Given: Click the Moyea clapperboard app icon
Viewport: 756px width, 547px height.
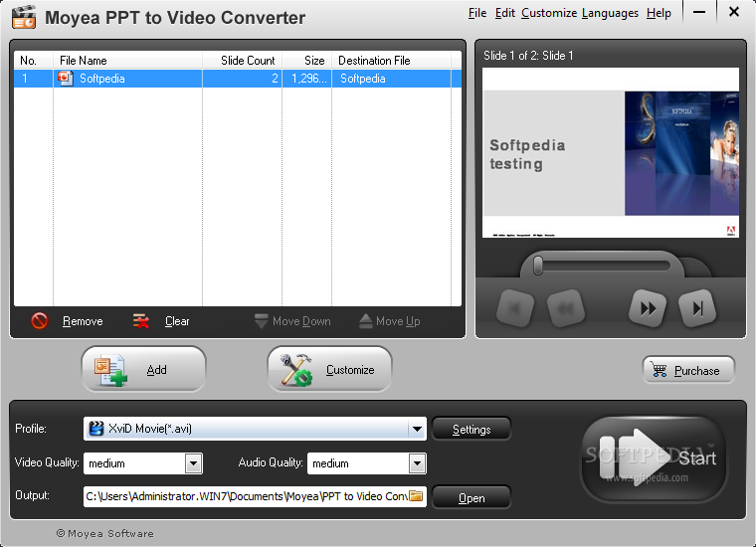Looking at the screenshot, I should 24,17.
